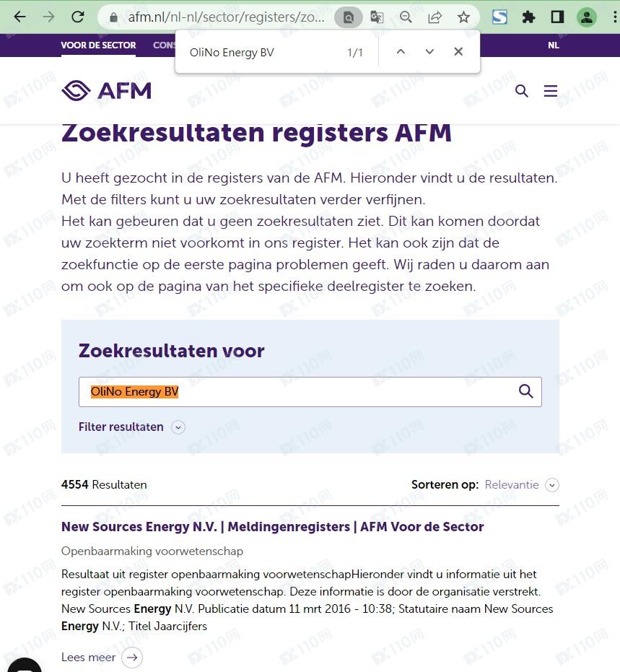The image size is (620, 672).
Task: Click the zoom magnifier icon in address bar
Action: point(406,17)
